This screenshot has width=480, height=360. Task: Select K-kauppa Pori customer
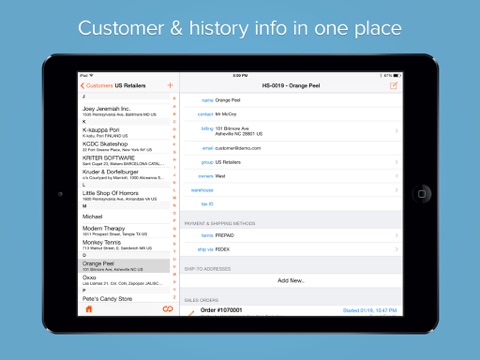[x=124, y=132]
